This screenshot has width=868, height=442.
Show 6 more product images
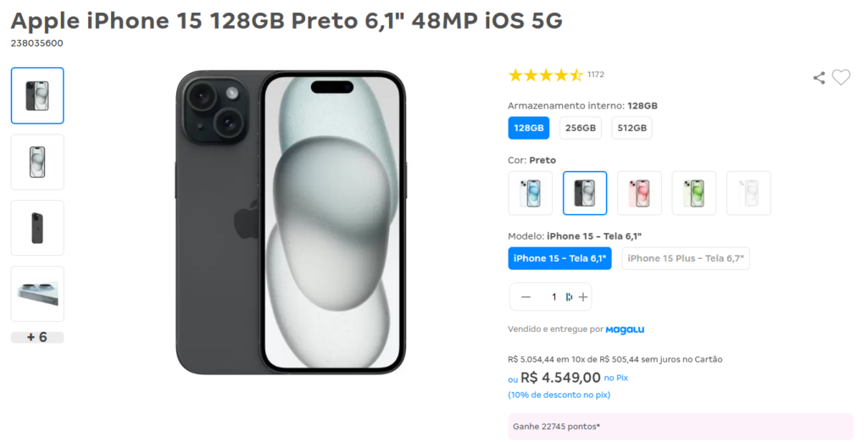click(x=37, y=337)
